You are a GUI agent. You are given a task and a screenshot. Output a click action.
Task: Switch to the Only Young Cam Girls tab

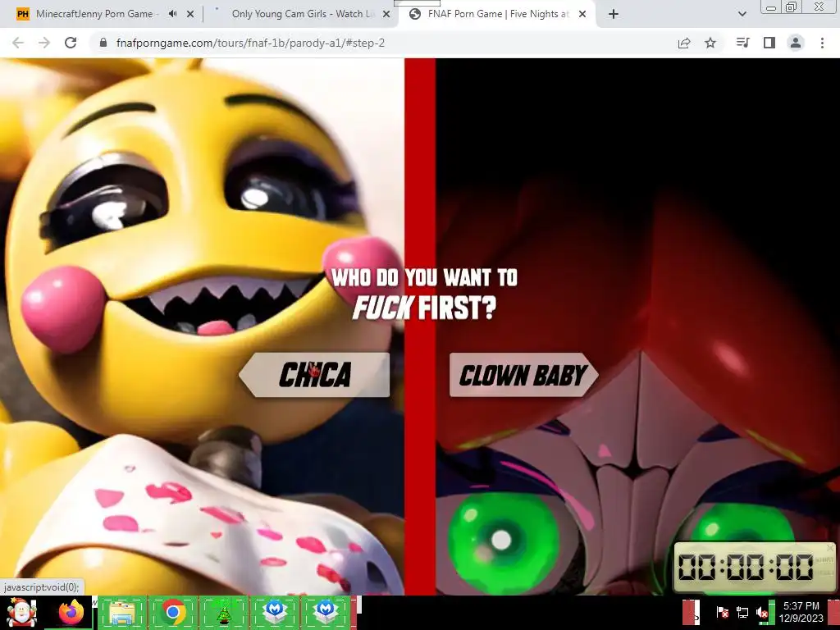[x=303, y=15]
